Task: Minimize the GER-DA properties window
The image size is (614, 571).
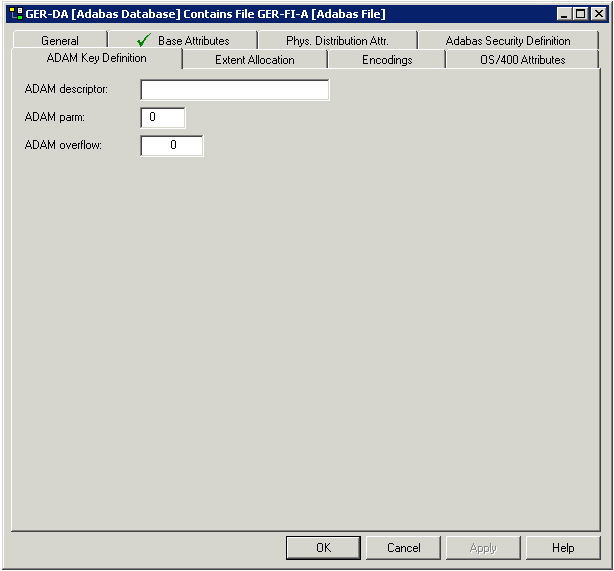Action: (x=564, y=14)
